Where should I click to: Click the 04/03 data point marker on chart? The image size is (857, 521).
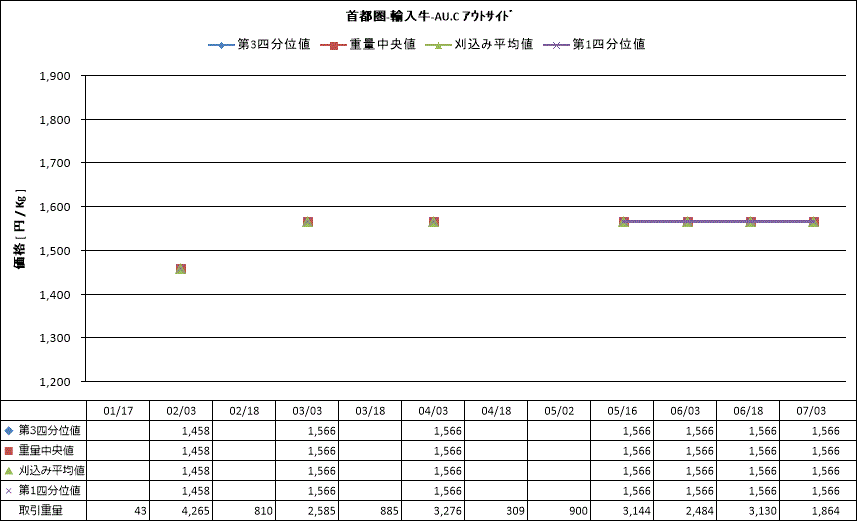click(433, 222)
